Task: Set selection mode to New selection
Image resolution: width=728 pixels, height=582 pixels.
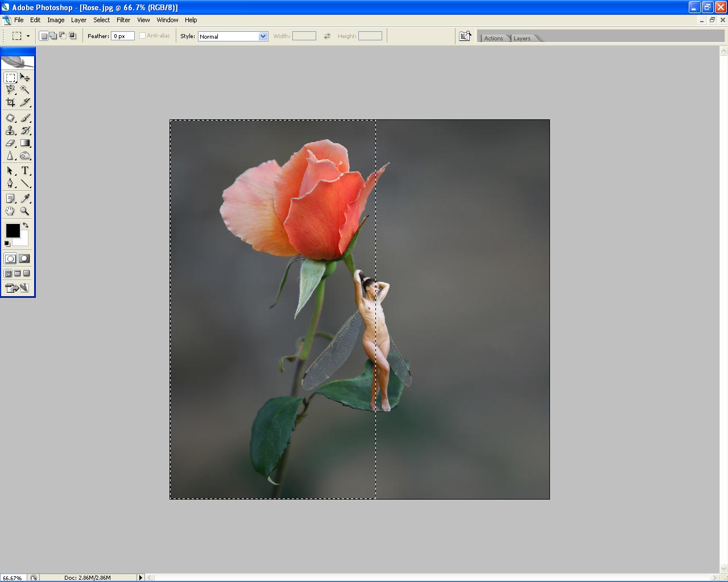Action: [x=44, y=36]
